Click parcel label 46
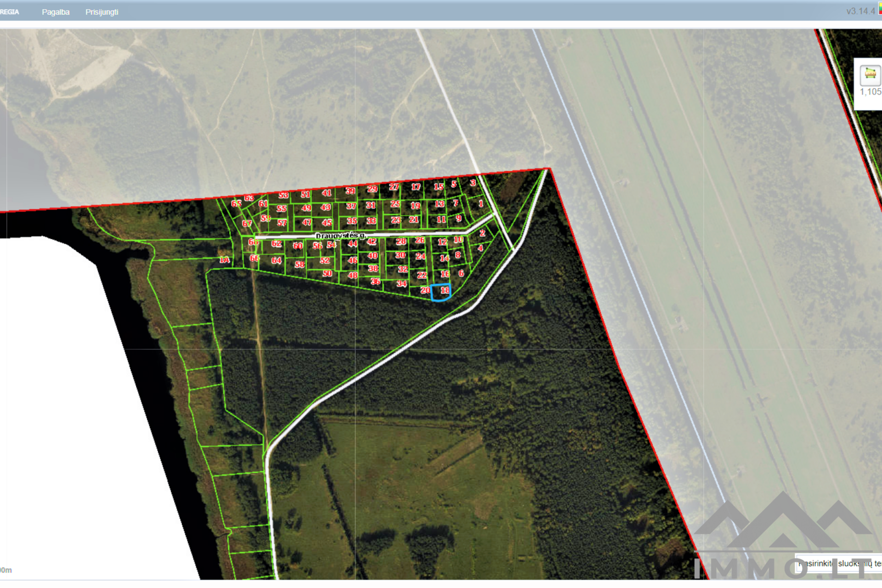The height and width of the screenshot is (588, 882). tap(353, 260)
